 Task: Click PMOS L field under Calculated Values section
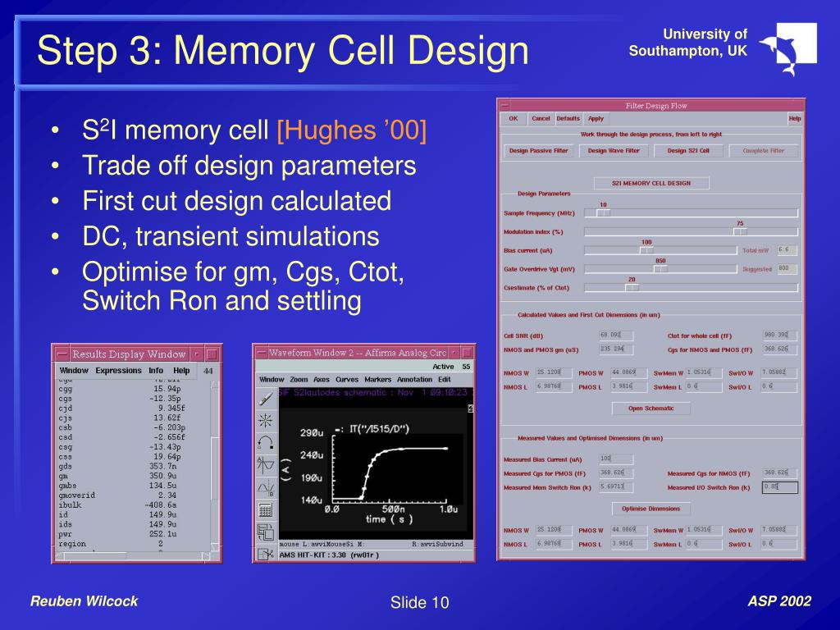[x=629, y=386]
